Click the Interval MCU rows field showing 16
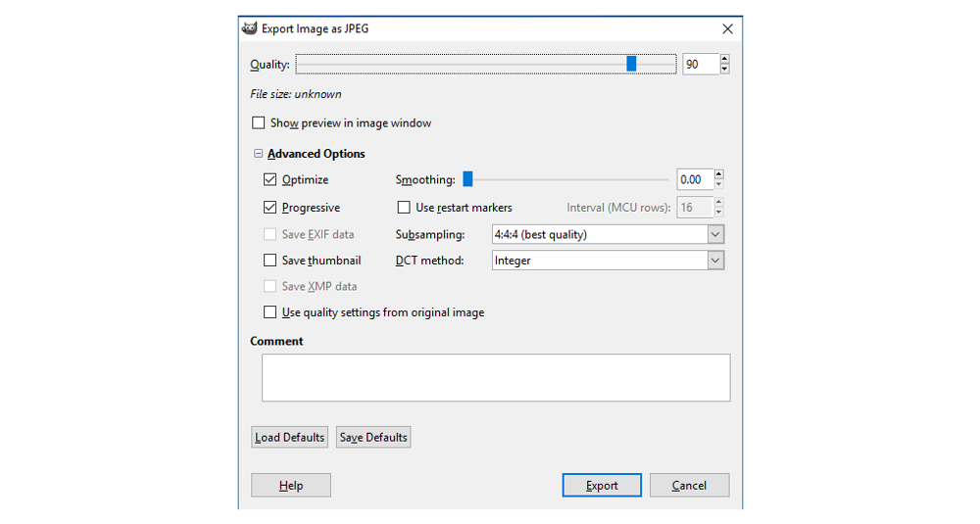980x524 pixels. tap(695, 208)
